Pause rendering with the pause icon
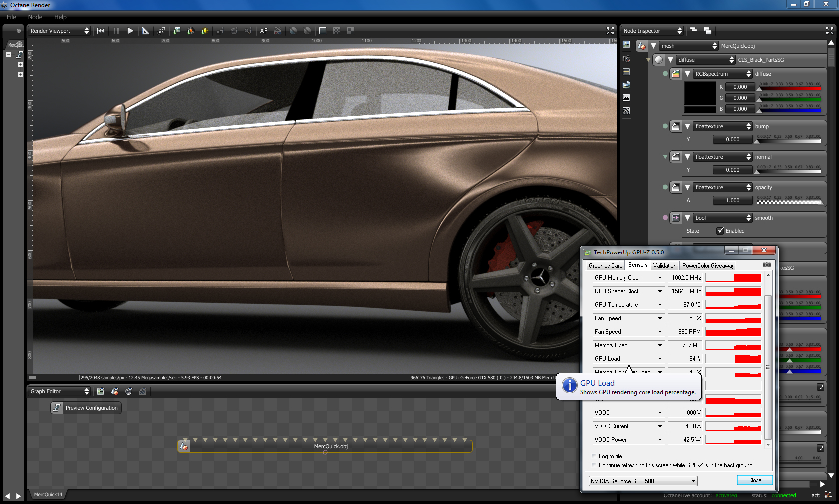This screenshot has width=839, height=504. tap(116, 31)
